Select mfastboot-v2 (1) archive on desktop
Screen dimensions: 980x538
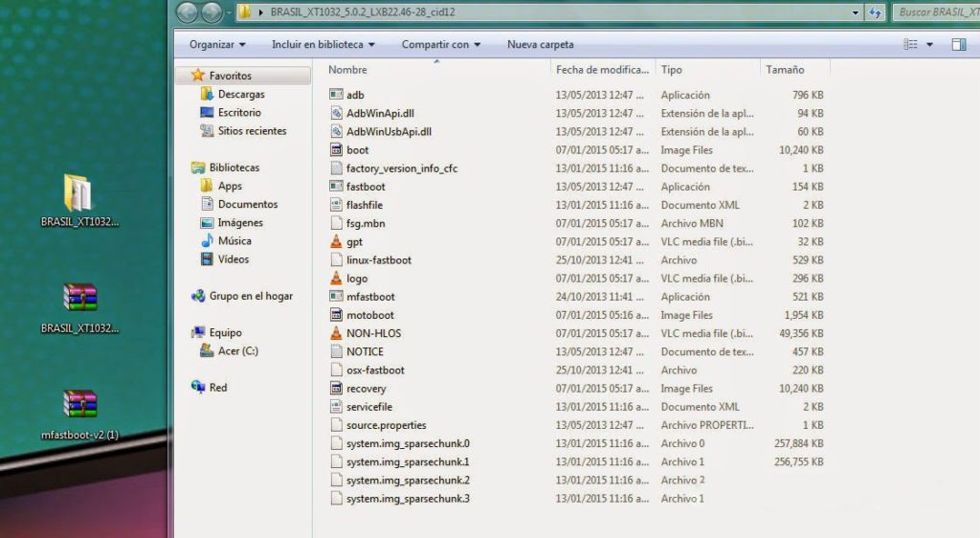point(79,415)
